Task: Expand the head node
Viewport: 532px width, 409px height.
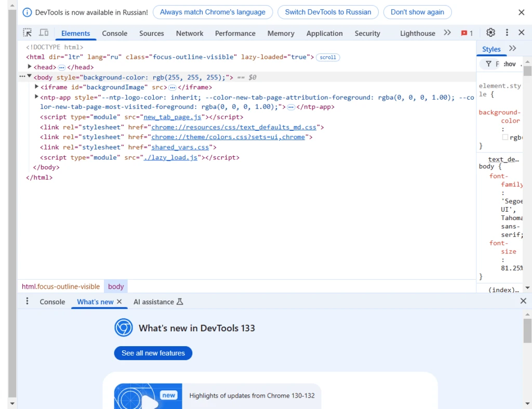Action: pos(30,67)
